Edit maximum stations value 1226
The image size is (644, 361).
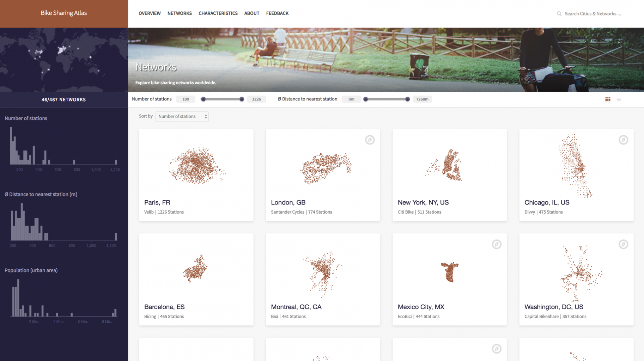click(257, 99)
